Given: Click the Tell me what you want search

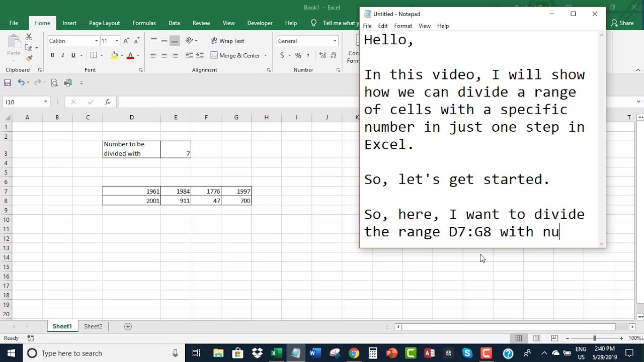Looking at the screenshot, I should 336,23.
